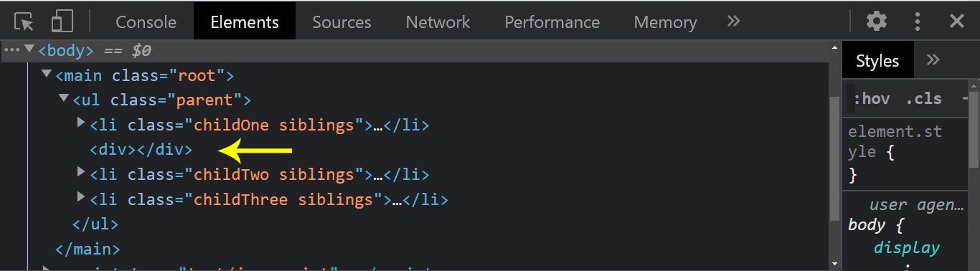980x271 pixels.
Task: Click the three dots beside body node
Action: 11,50
